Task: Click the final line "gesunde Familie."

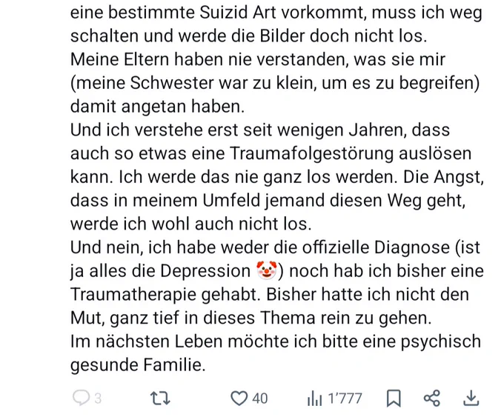Action: click(138, 365)
